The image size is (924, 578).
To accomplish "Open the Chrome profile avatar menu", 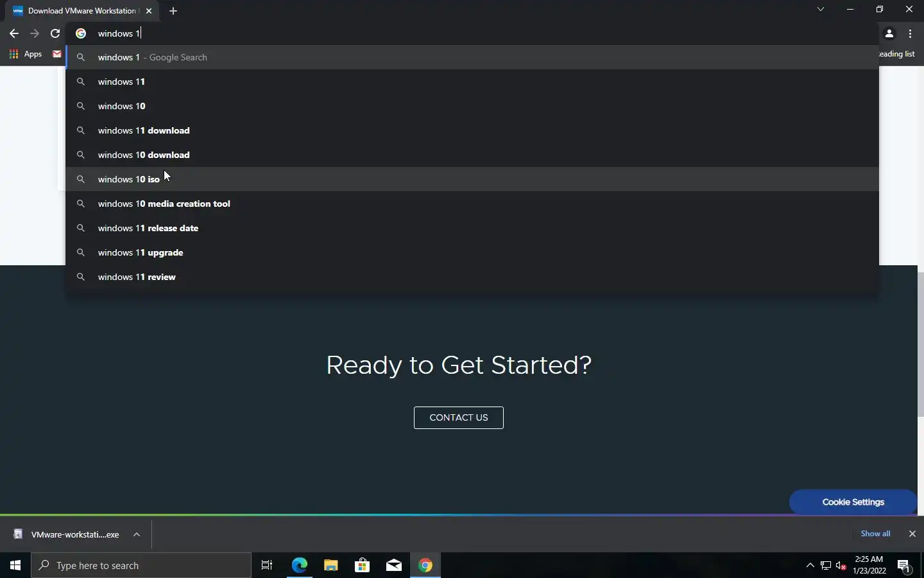I will point(889,33).
